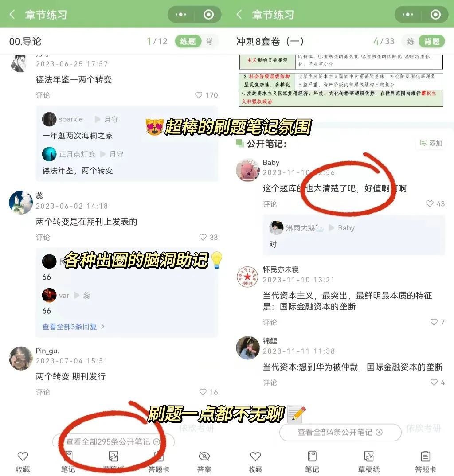The image size is (454, 476).
Task: Select 练题 tab in left panel
Action: pyautogui.click(x=188, y=41)
